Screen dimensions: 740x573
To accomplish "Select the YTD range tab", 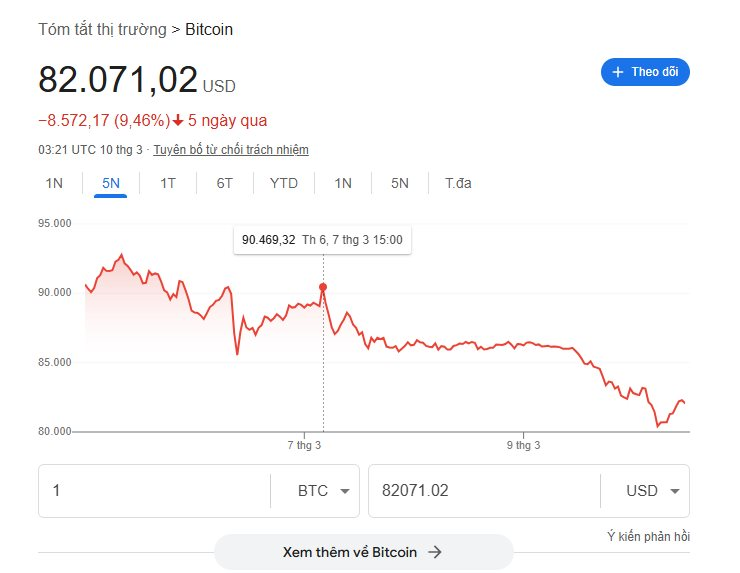I will click(x=283, y=183).
